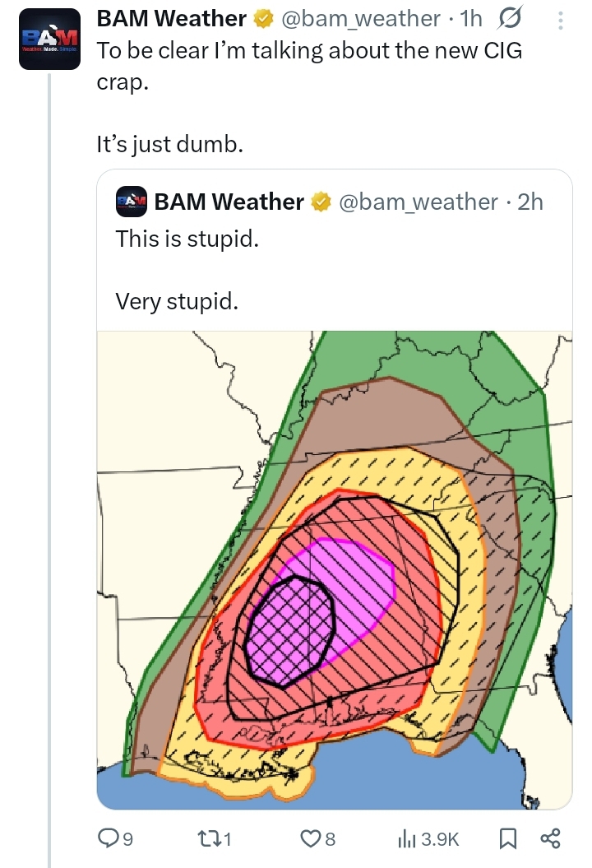Click the share post icon

[549, 838]
